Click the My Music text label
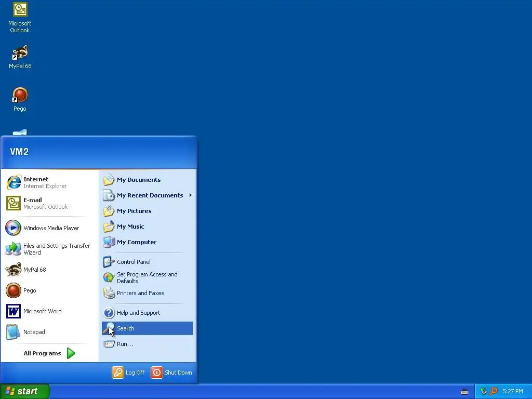The width and height of the screenshot is (532, 399). (130, 227)
